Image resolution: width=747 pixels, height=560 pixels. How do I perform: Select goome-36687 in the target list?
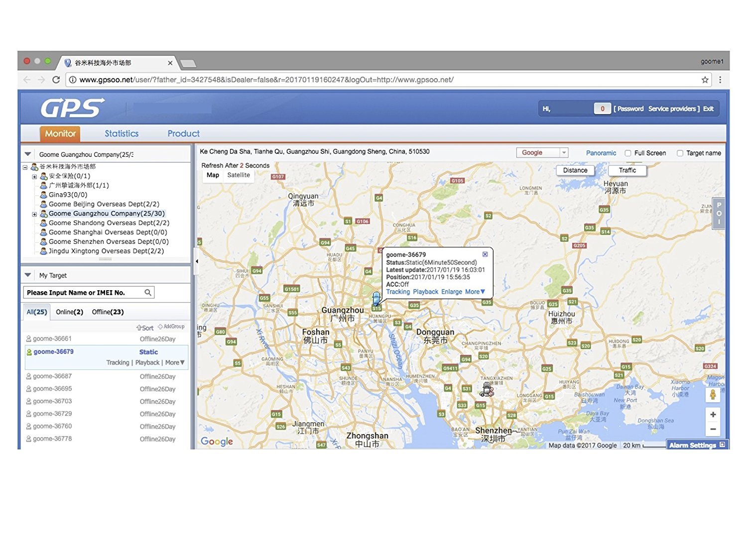click(106, 377)
